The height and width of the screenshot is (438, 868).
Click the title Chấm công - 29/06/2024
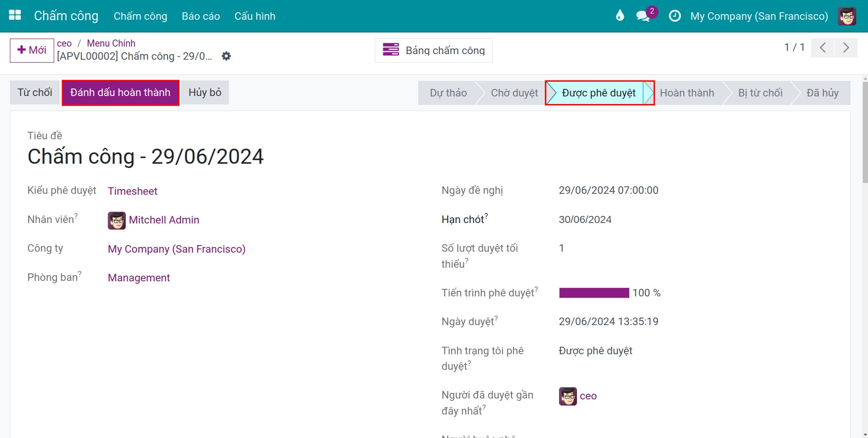pos(146,157)
